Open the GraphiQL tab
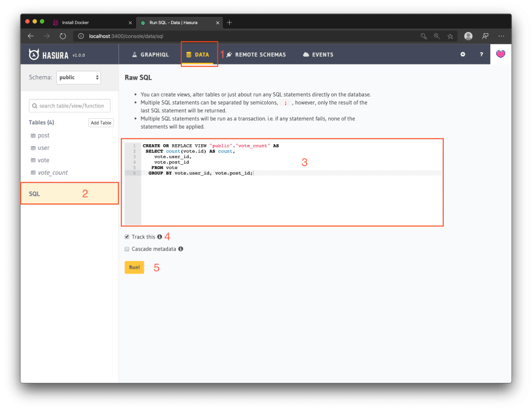 (x=150, y=54)
